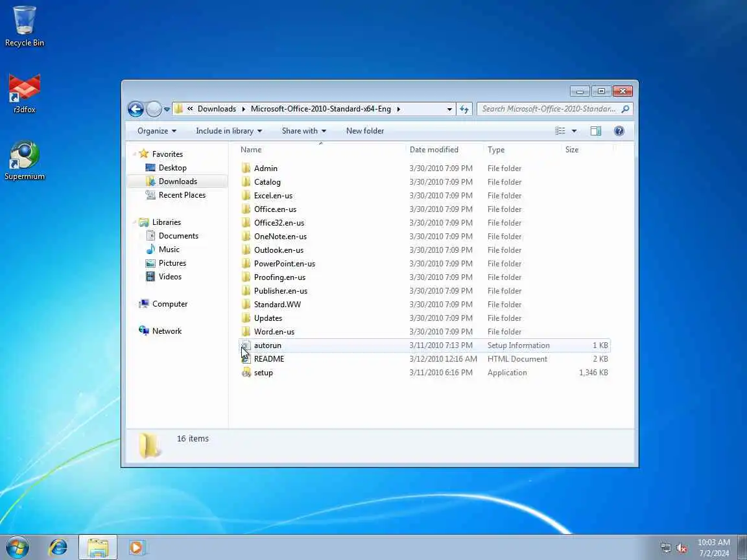
Task: Select the Word.en-us folder icon
Action: pyautogui.click(x=246, y=332)
